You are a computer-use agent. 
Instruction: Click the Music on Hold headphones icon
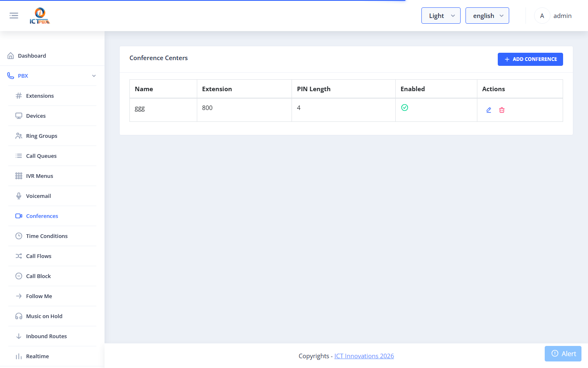pyautogui.click(x=19, y=316)
